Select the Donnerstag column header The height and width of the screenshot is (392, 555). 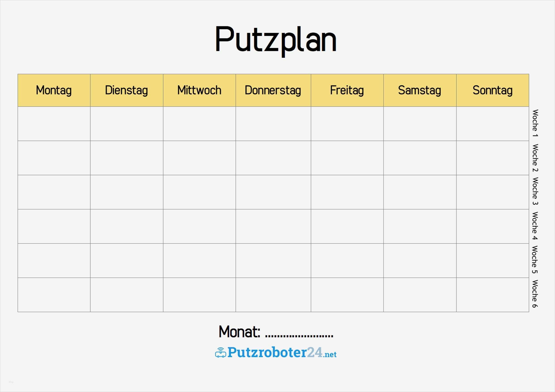tap(273, 90)
